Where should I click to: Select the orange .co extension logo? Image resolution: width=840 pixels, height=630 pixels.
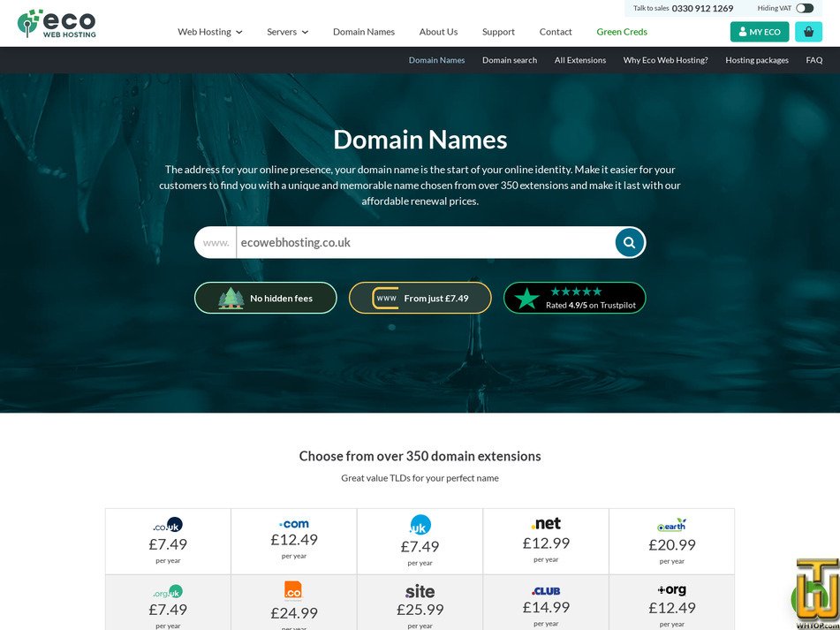pos(294,588)
